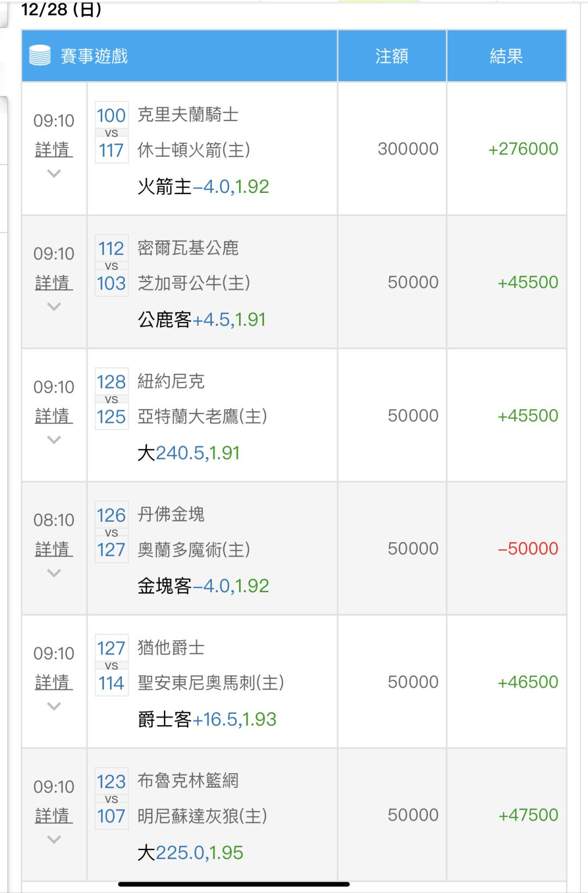Click the 100 vs 117 score box
Screen dimensions: 588x893
112,132
